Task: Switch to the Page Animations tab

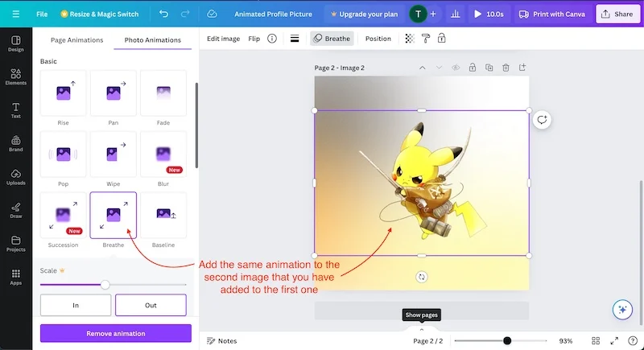Action: (x=76, y=39)
